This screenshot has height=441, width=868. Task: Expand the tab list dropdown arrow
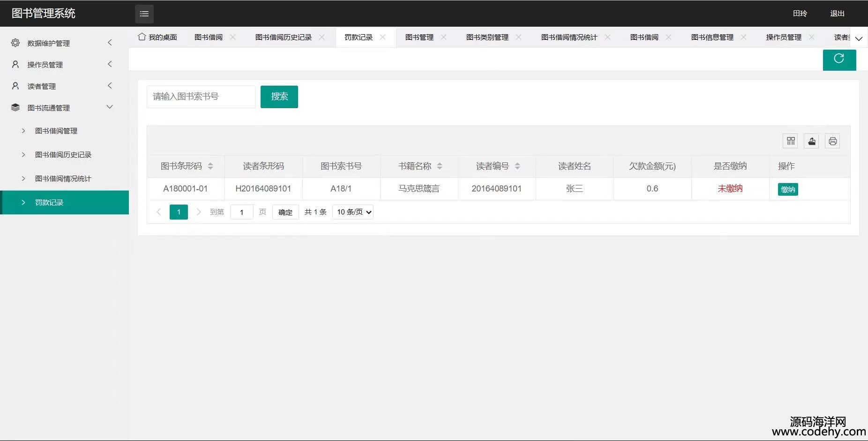coord(859,38)
